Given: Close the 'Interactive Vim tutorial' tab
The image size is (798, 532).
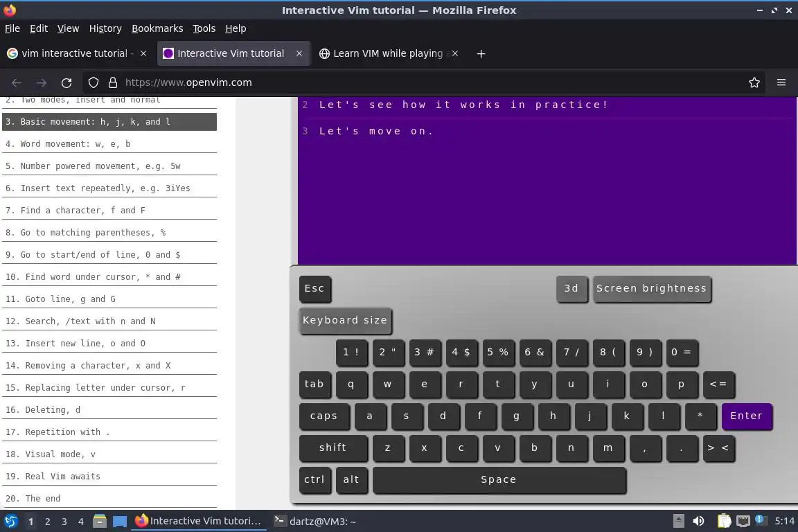Looking at the screenshot, I should click(x=299, y=53).
